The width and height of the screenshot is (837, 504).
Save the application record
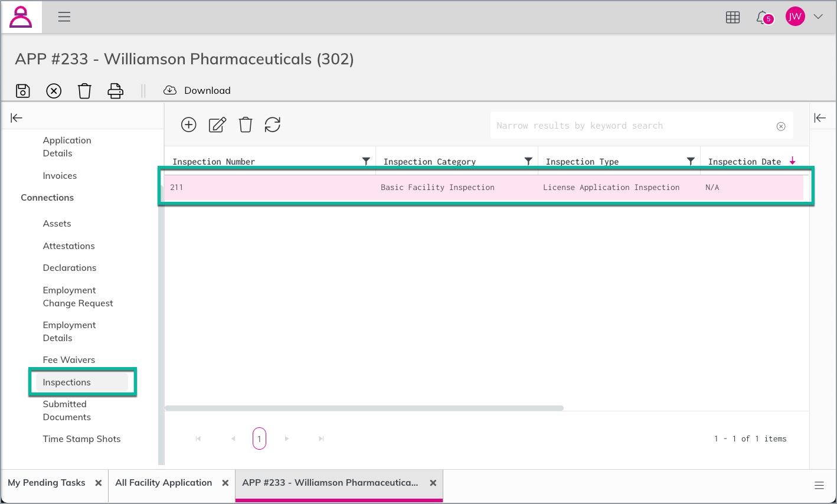(x=23, y=90)
